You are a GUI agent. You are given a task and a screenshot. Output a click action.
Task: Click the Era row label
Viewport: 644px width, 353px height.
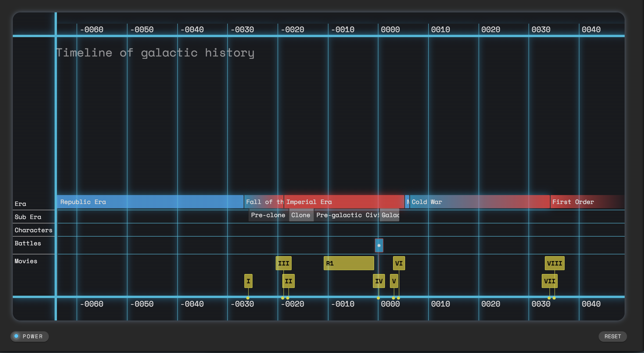pos(21,204)
